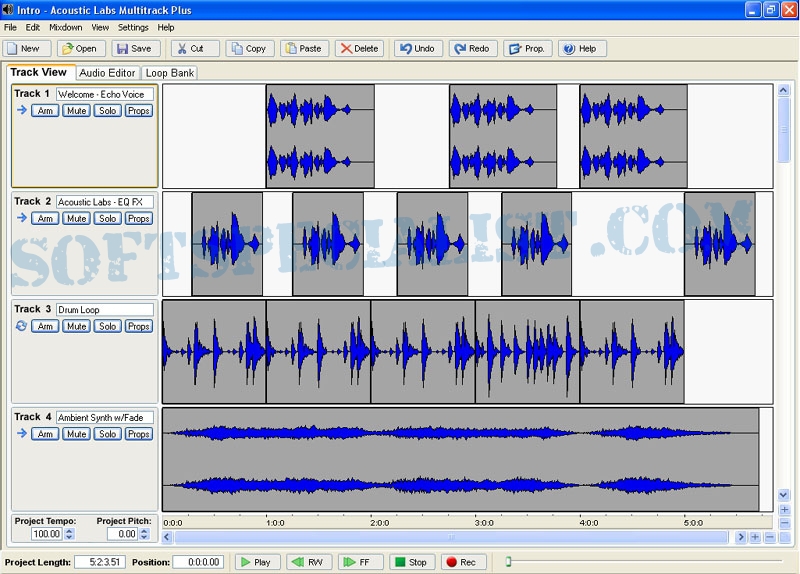
Task: Decrease Project Pitch with down arrow
Action: [144, 538]
